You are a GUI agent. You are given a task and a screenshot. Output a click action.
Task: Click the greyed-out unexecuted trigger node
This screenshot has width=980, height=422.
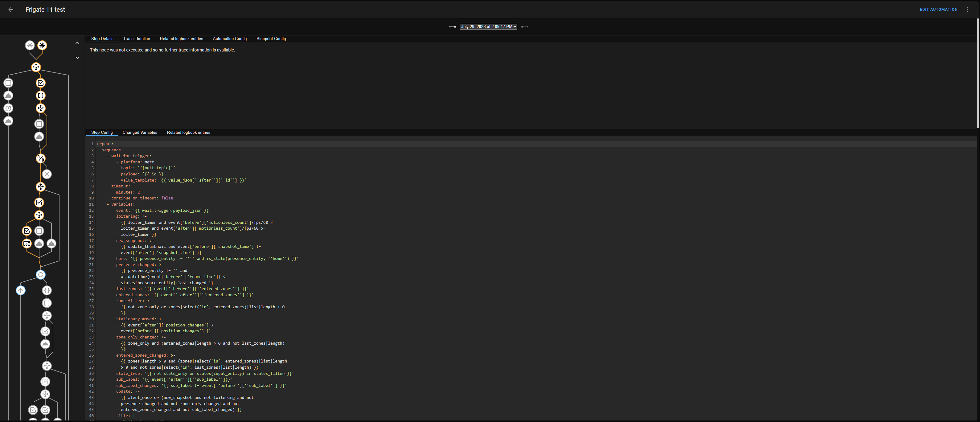point(30,45)
